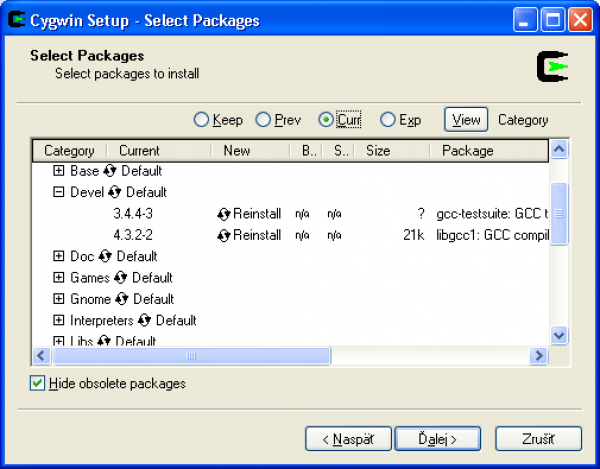Uncheck Hide obsolete packages checkbox
This screenshot has height=469, width=600.
click(x=38, y=383)
